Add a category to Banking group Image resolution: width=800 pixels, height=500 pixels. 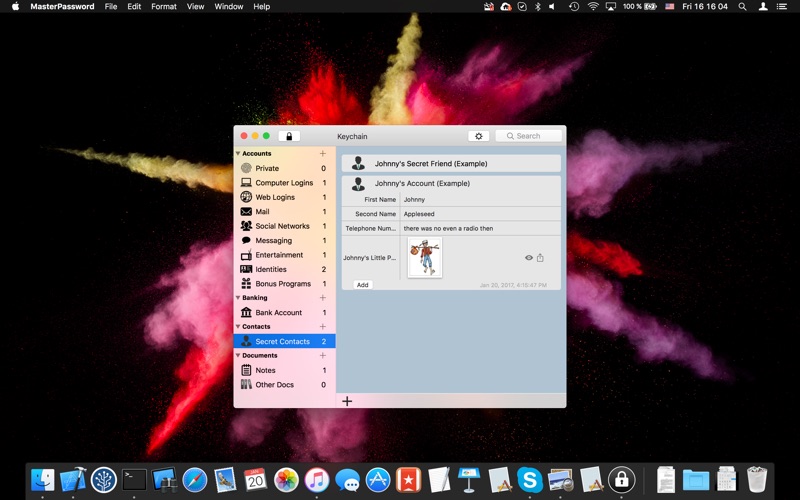pos(322,298)
